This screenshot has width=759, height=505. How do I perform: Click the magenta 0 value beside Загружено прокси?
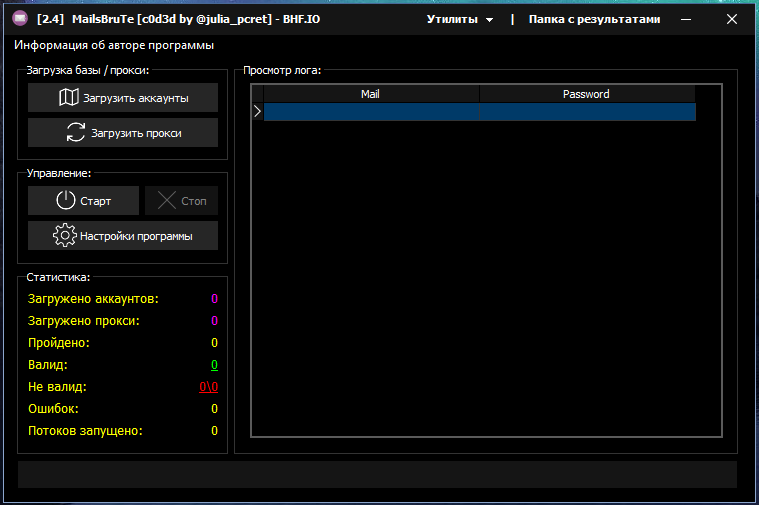pyautogui.click(x=214, y=321)
